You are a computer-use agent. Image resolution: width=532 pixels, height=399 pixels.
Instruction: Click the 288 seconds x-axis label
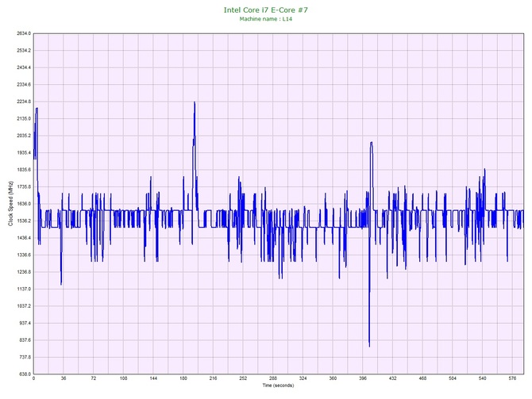click(273, 378)
